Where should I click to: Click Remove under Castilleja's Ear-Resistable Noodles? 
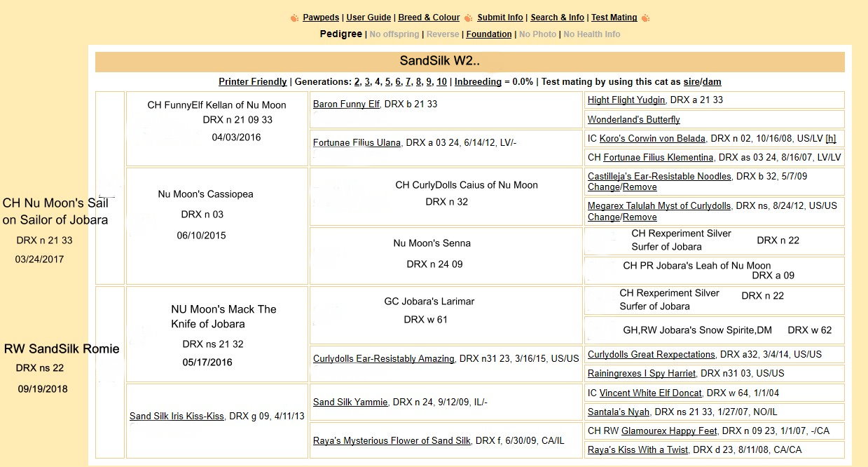point(640,187)
